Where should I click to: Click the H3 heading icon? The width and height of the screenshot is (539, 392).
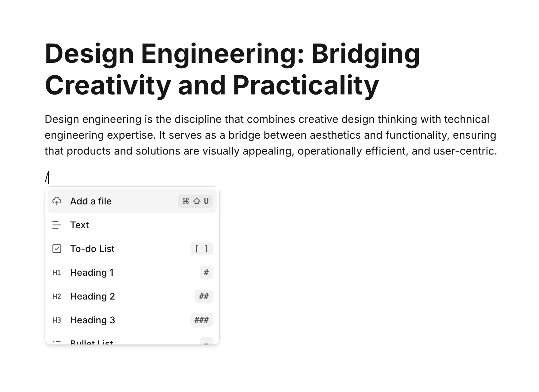point(57,320)
